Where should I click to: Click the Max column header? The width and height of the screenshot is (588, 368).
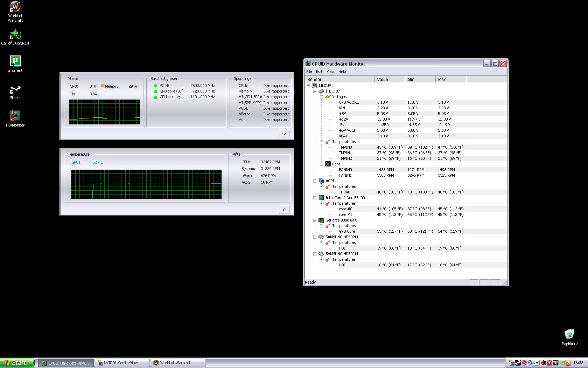(x=451, y=79)
